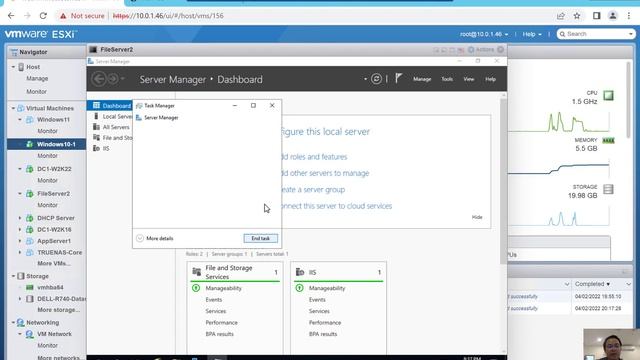The width and height of the screenshot is (640, 360).
Task: Click the MEMORY chip icon
Action: click(x=608, y=140)
